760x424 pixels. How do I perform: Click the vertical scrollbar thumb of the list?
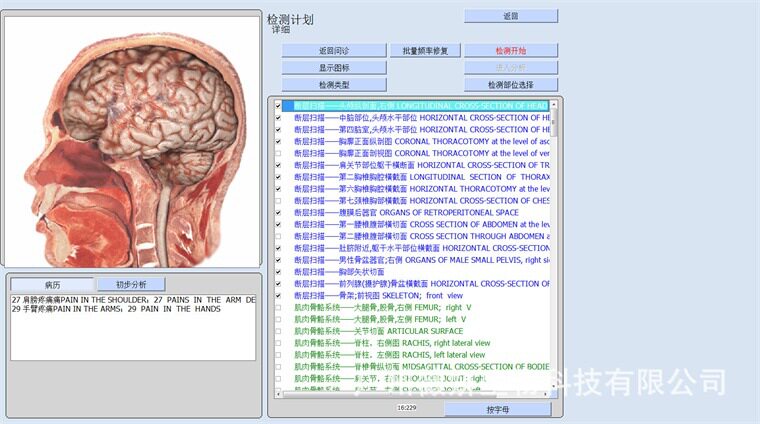554,122
